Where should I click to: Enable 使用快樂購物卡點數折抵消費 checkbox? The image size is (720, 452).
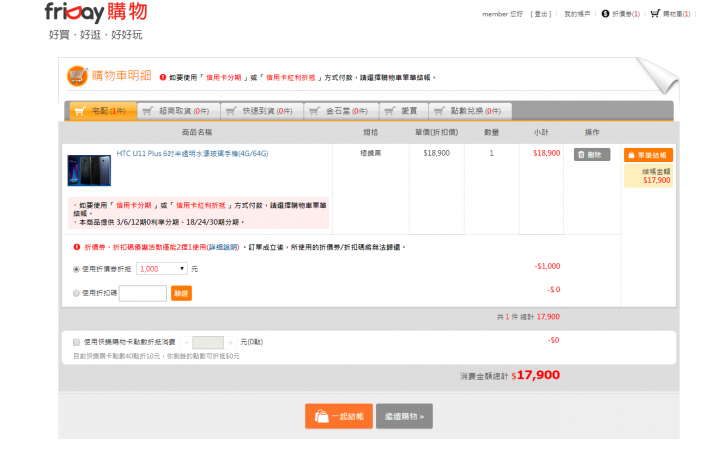(76, 342)
